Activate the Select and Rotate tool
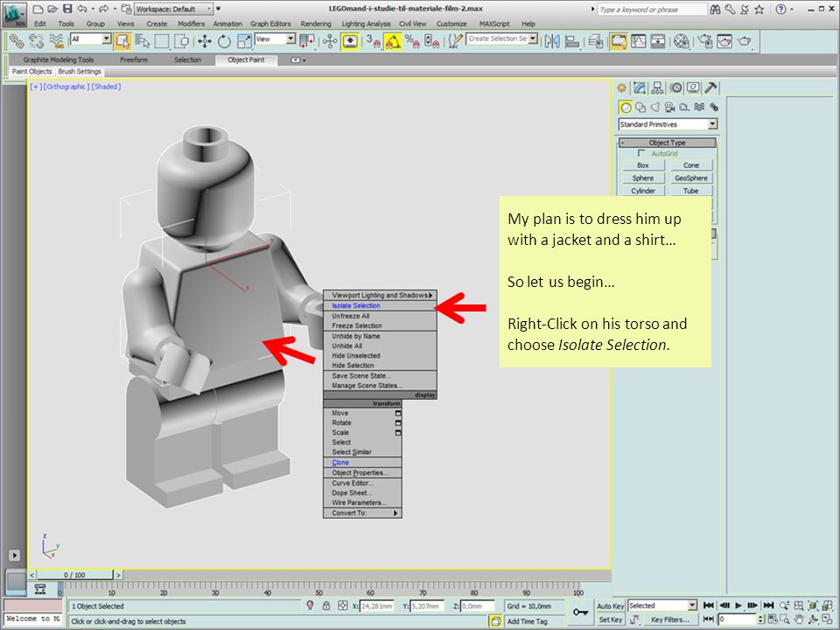This screenshot has width=840, height=630. click(x=224, y=41)
